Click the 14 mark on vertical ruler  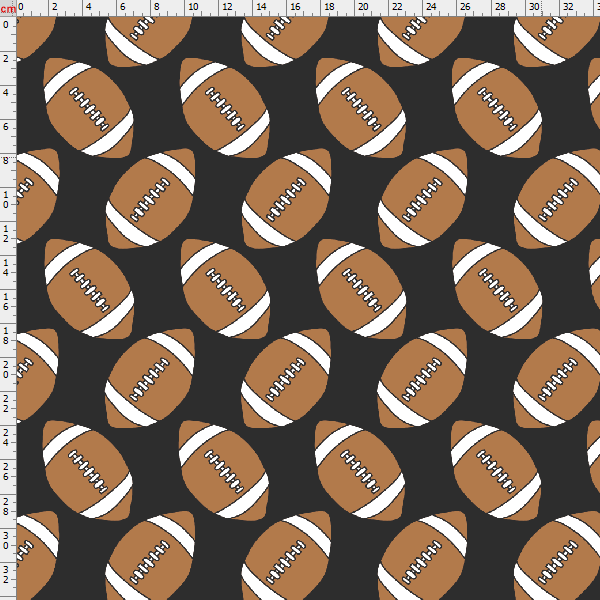pyautogui.click(x=6, y=267)
